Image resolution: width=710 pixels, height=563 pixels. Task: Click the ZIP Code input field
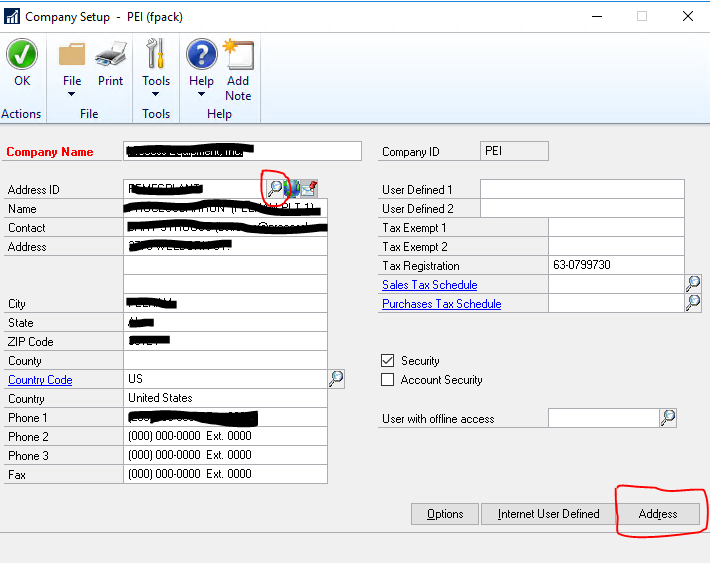(x=225, y=341)
